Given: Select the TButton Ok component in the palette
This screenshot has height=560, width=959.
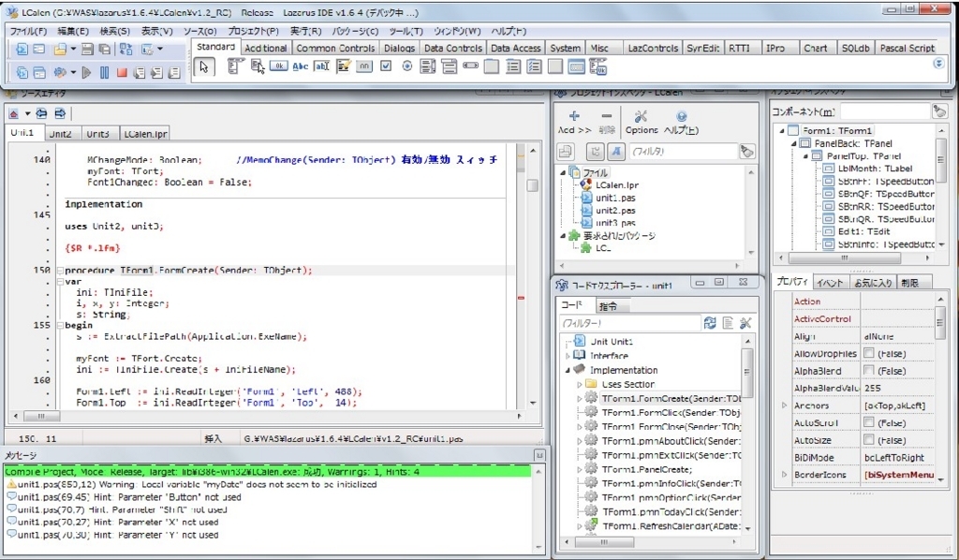Looking at the screenshot, I should click(x=278, y=66).
